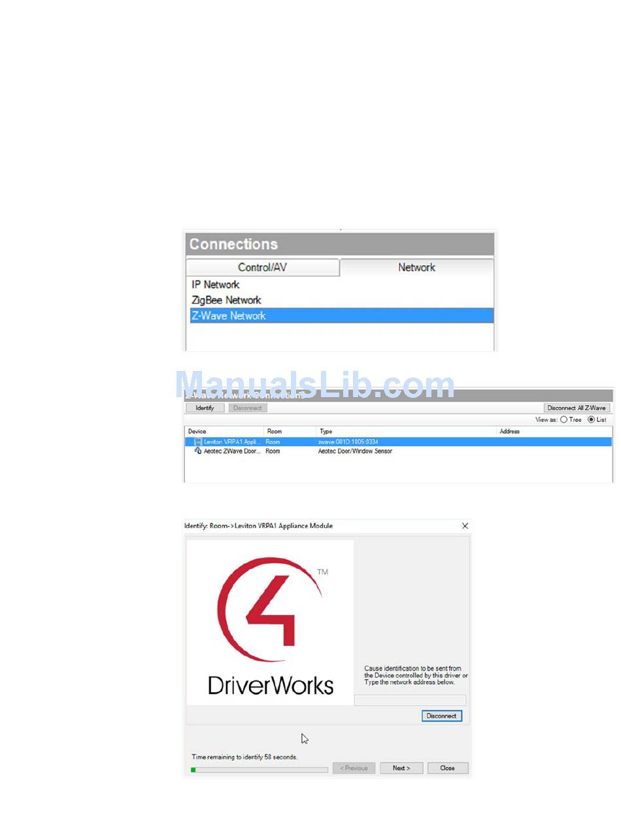Click the grayed Disconnect button beside Identify
This screenshot has width=621, height=840.
[x=248, y=408]
